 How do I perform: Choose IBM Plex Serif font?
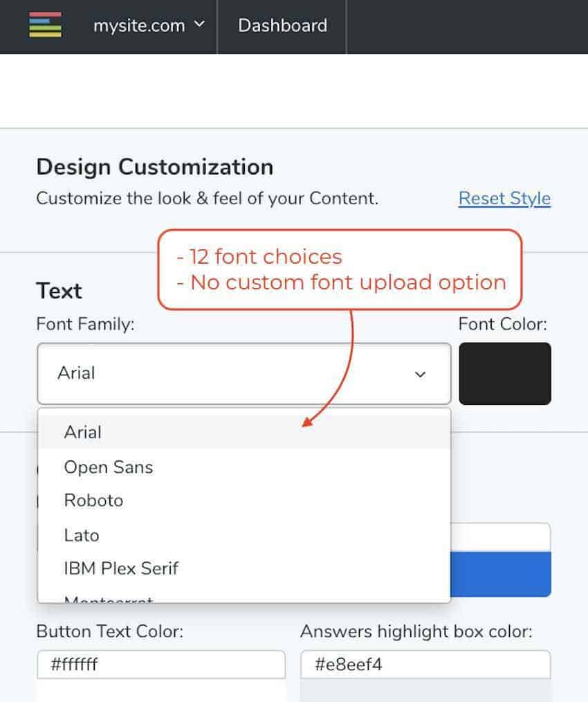pos(244,568)
